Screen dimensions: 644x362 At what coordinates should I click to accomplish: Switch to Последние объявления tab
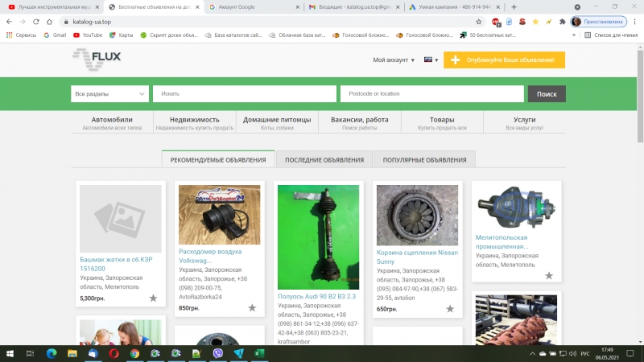coord(324,159)
